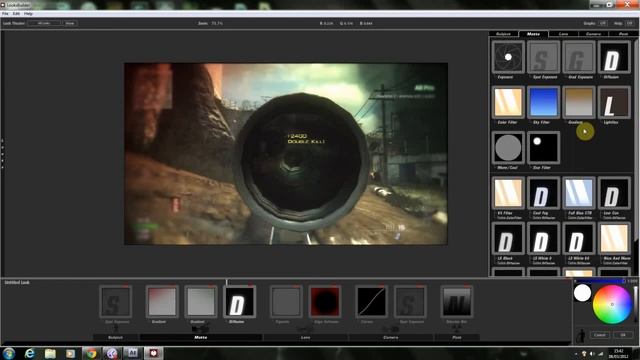640x360 pixels.
Task: Click the Cancel button
Action: pyautogui.click(x=600, y=335)
